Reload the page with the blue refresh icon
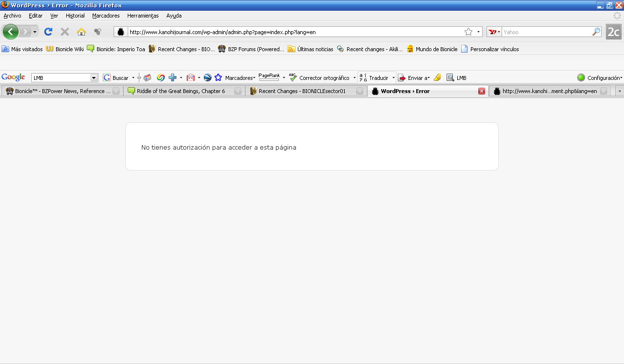Image resolution: width=624 pixels, height=364 pixels. point(48,32)
